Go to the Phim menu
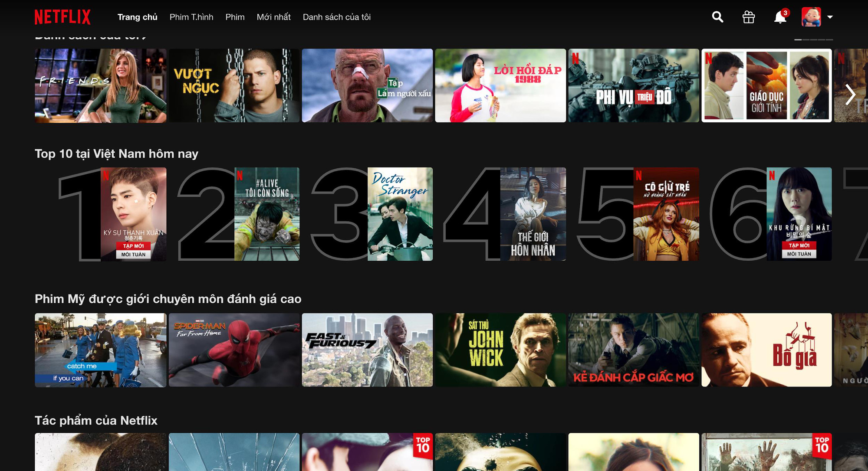The width and height of the screenshot is (868, 471). pos(235,17)
